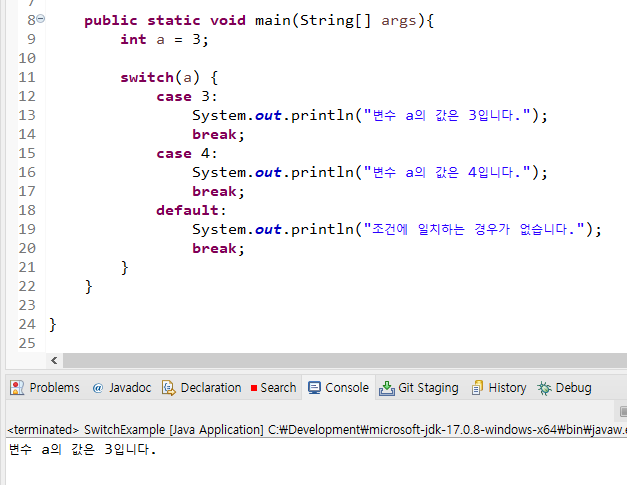Click the closing brace on line 24
The image size is (627, 485).
[x=52, y=324]
